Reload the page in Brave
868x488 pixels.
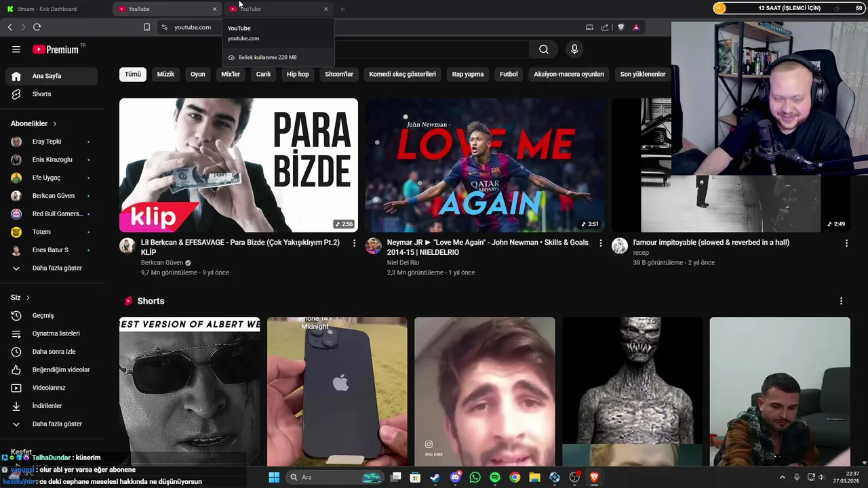pos(37,27)
